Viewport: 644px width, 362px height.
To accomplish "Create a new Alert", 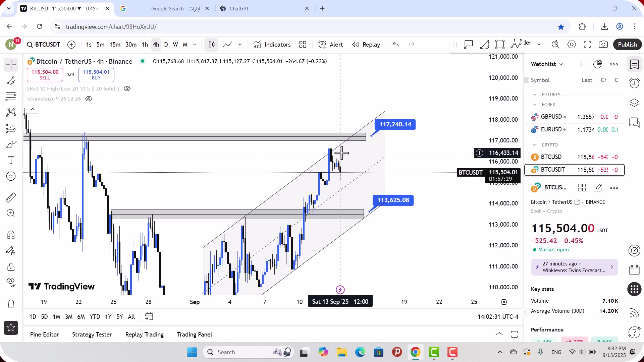I will pyautogui.click(x=331, y=45).
